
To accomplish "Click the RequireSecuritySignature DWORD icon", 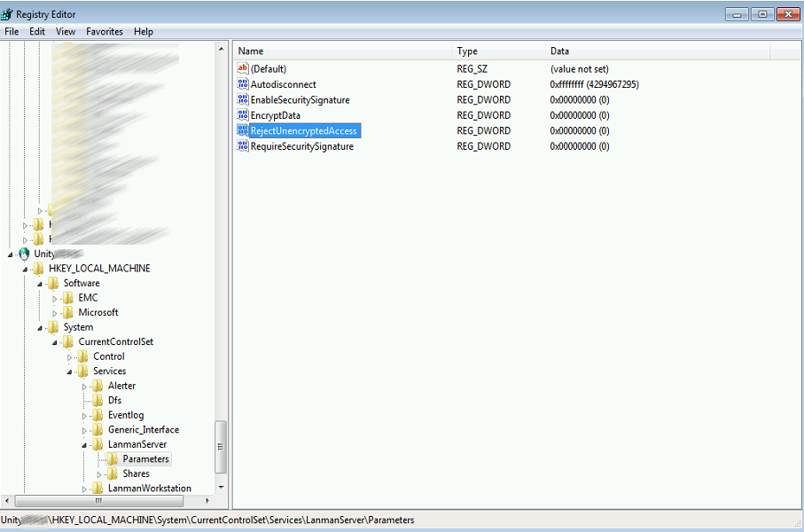I will click(243, 145).
